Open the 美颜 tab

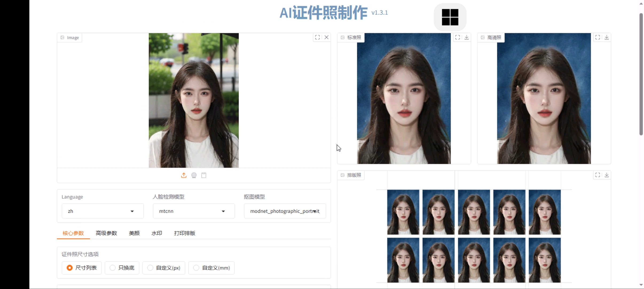(134, 233)
